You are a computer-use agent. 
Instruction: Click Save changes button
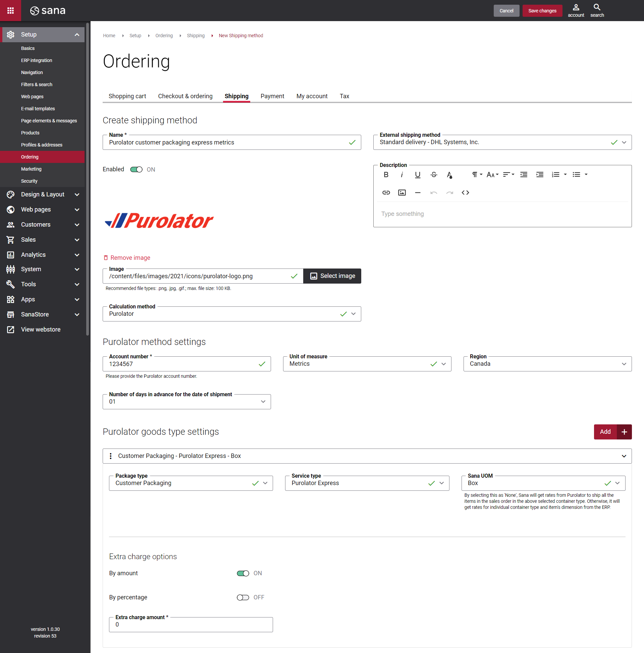coord(542,10)
